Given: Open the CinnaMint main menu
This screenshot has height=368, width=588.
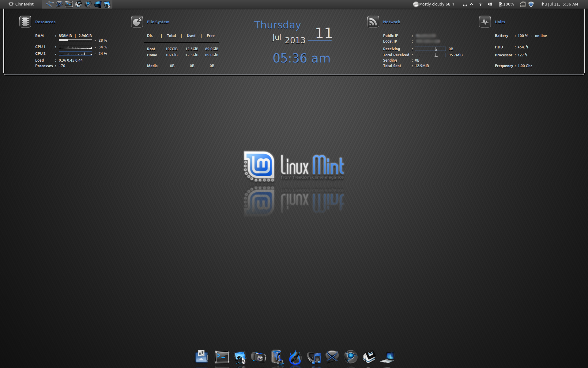Looking at the screenshot, I should 21,4.
